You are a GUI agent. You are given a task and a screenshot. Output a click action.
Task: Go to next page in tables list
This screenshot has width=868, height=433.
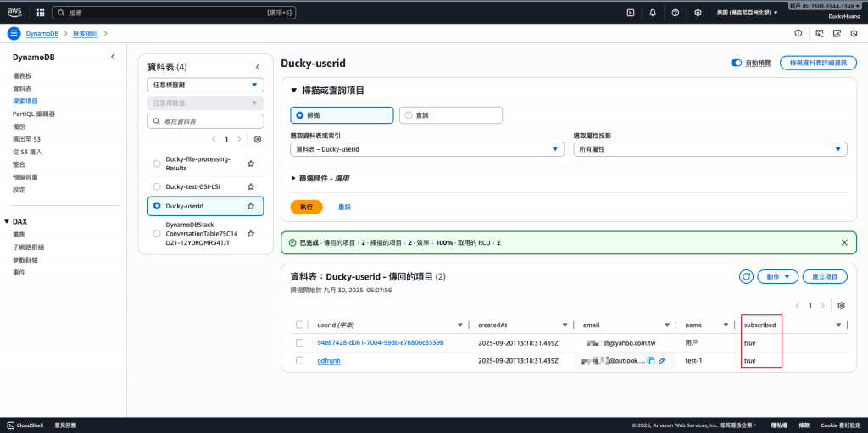(239, 140)
